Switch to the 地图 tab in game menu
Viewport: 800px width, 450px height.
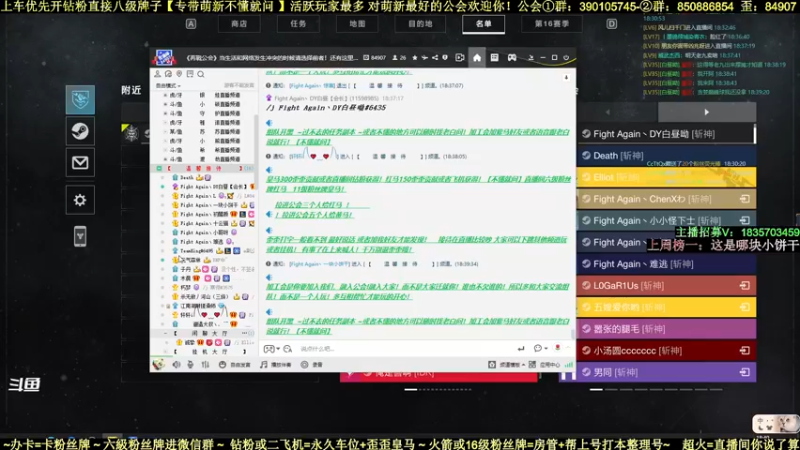pos(357,24)
